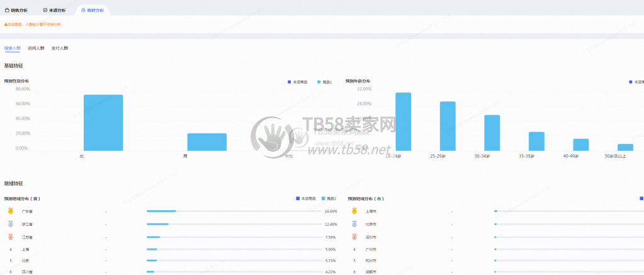Click the gold medal icon beside 广东省
The image size is (644, 275).
click(11, 211)
